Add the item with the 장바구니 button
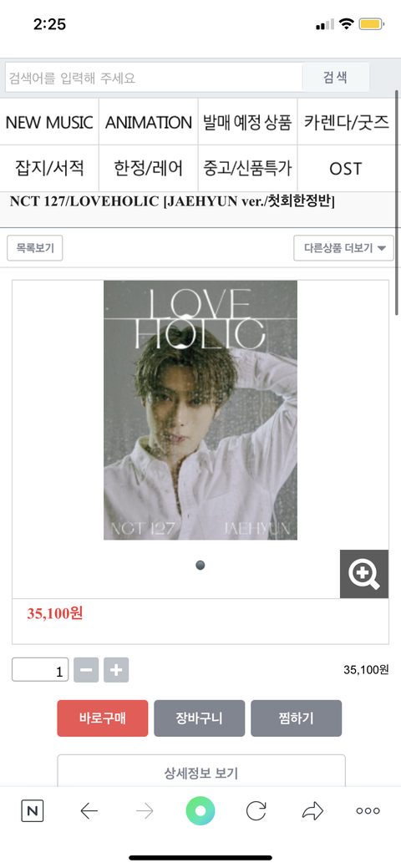 [x=200, y=718]
